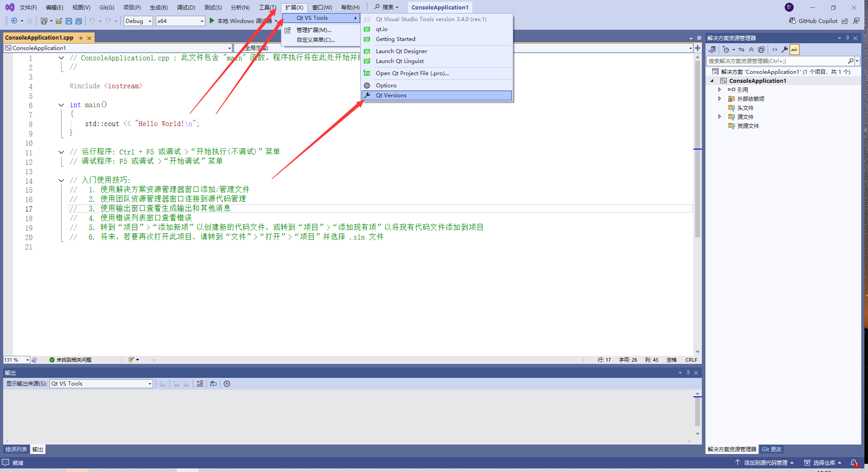Image resolution: width=868 pixels, height=472 pixels.
Task: Open the x64 platform dropdown
Action: (180, 21)
